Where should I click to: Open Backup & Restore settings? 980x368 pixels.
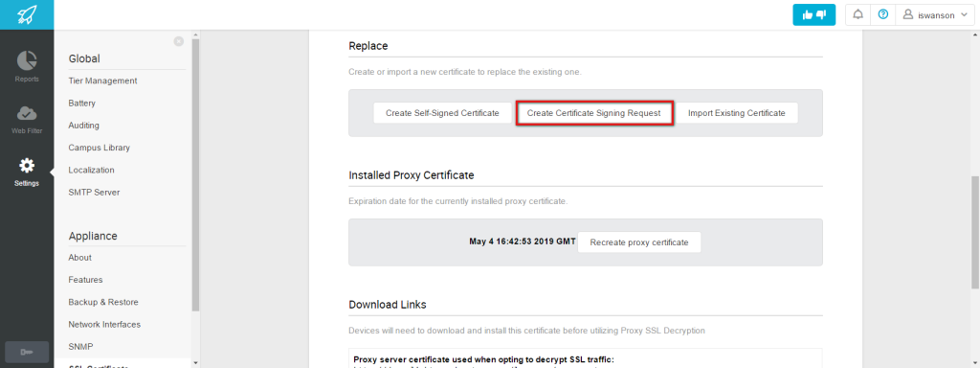[x=103, y=302]
